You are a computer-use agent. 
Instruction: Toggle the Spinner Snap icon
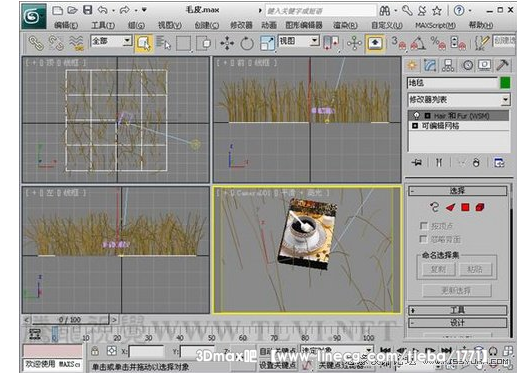[x=458, y=43]
